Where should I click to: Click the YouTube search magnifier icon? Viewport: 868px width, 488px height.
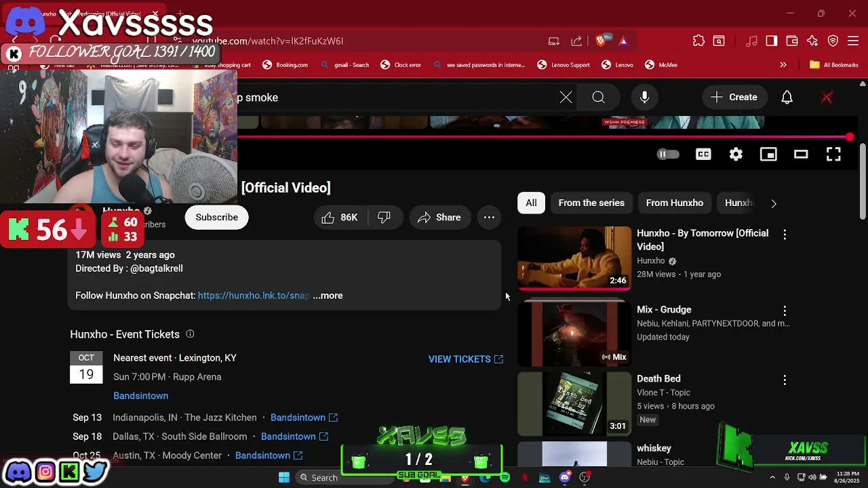[x=598, y=97]
